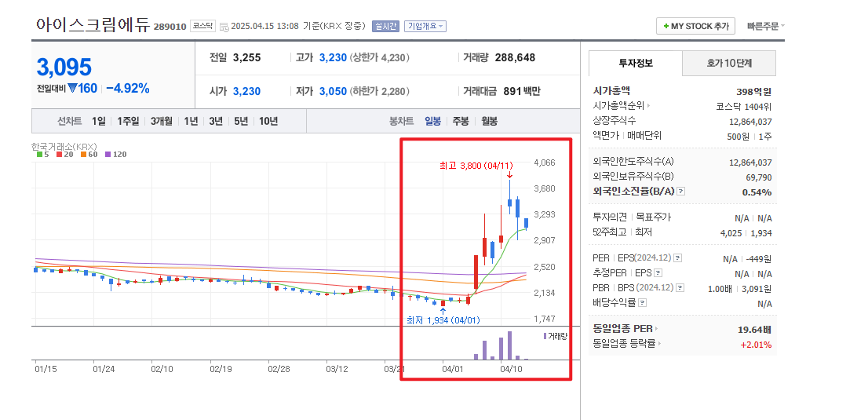Select the 월봉 monthly candle chart
The width and height of the screenshot is (868, 420).
coord(490,121)
